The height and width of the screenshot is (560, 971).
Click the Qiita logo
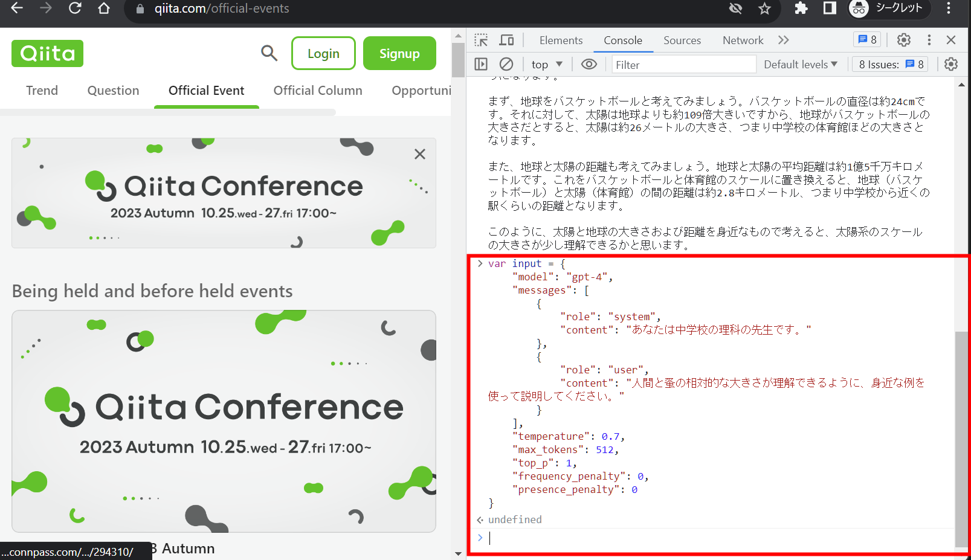48,54
